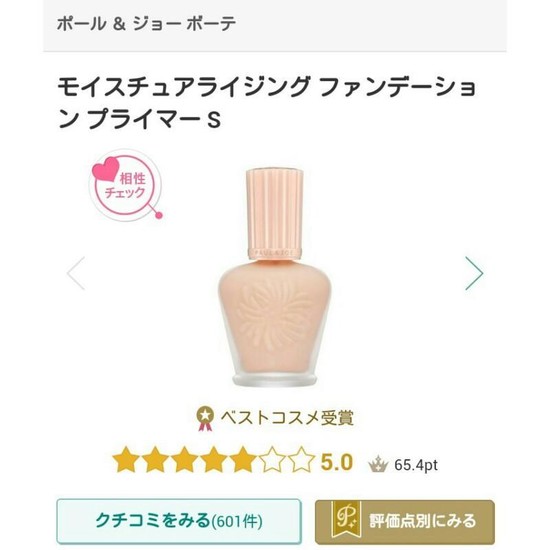Image resolution: width=550 pixels, height=550 pixels.
Task: Open the 65.4pt ranking points
Action: tap(416, 465)
